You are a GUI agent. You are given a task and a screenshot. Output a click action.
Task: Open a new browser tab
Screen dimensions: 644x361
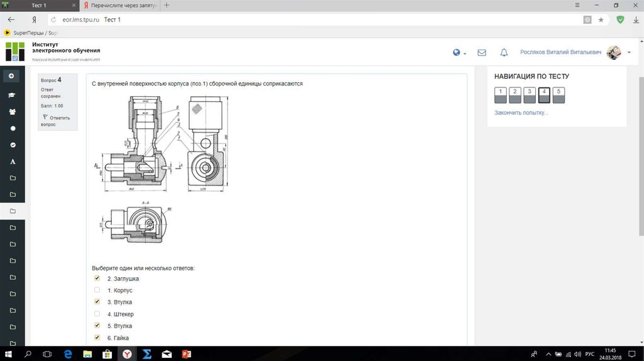(x=167, y=5)
